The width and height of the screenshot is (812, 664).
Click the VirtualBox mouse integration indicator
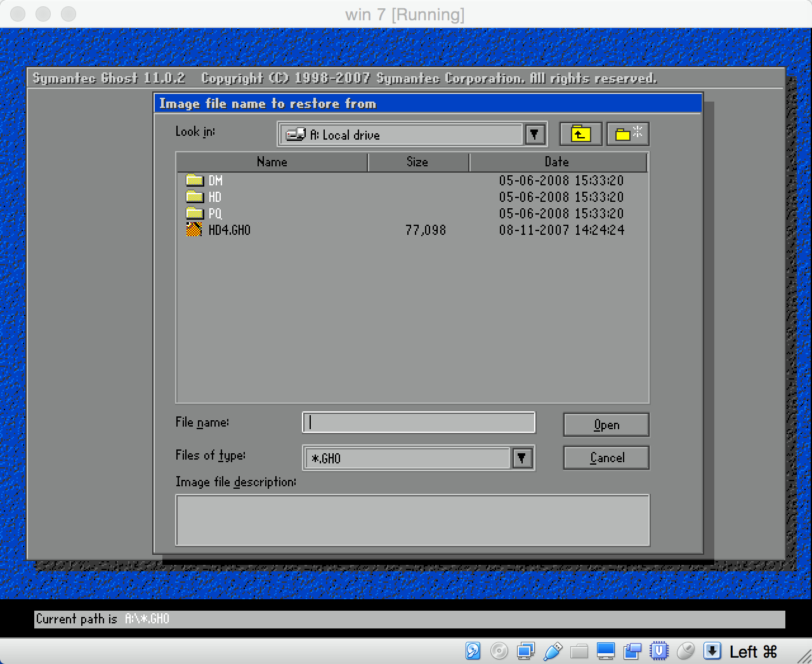(686, 651)
